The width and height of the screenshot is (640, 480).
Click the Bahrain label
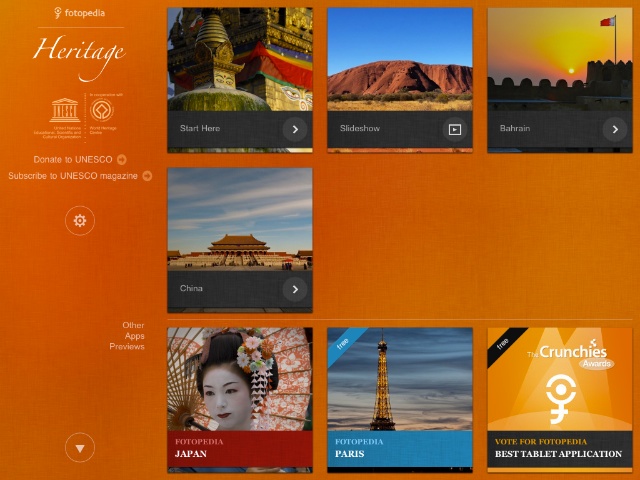[515, 128]
